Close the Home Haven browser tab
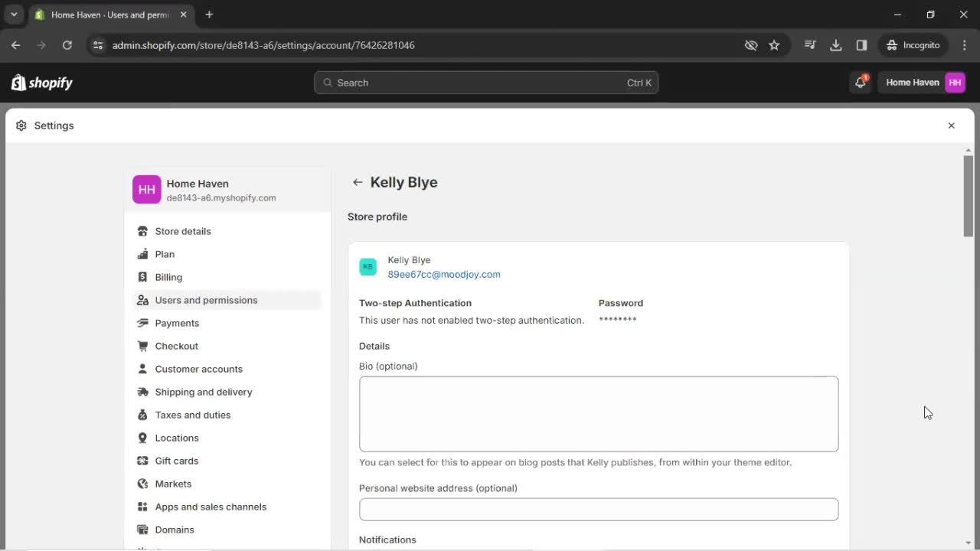This screenshot has height=551, width=980. click(184, 15)
